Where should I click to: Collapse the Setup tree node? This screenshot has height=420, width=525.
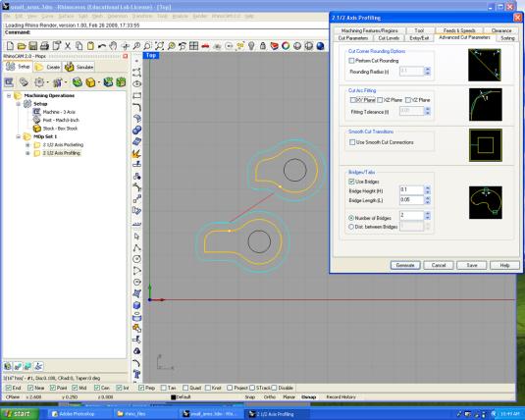[x=19, y=104]
